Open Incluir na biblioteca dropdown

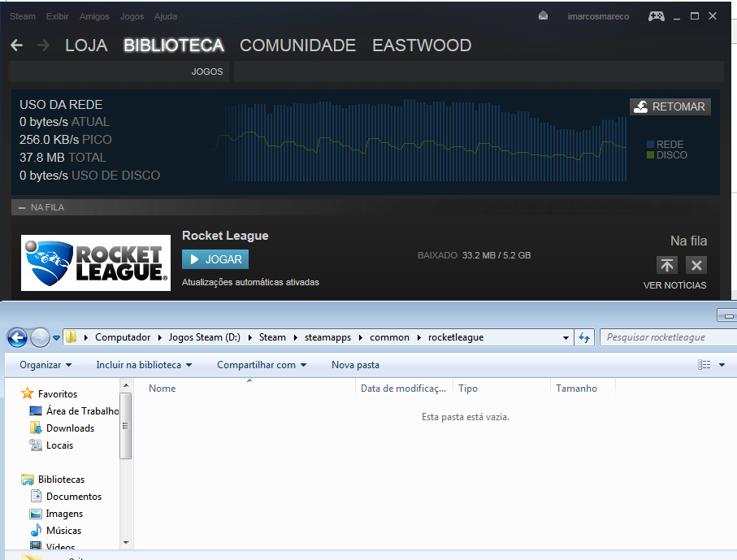tap(144, 365)
